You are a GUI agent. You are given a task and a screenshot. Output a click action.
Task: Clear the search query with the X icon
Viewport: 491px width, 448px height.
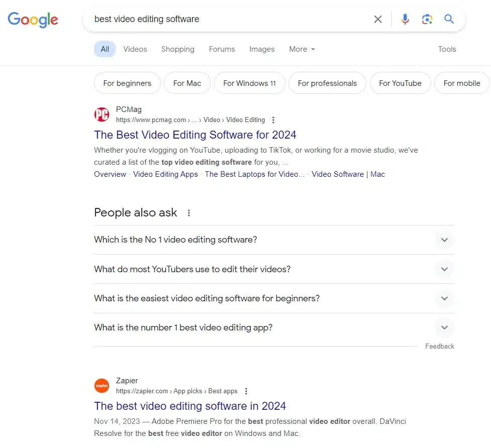click(x=378, y=19)
